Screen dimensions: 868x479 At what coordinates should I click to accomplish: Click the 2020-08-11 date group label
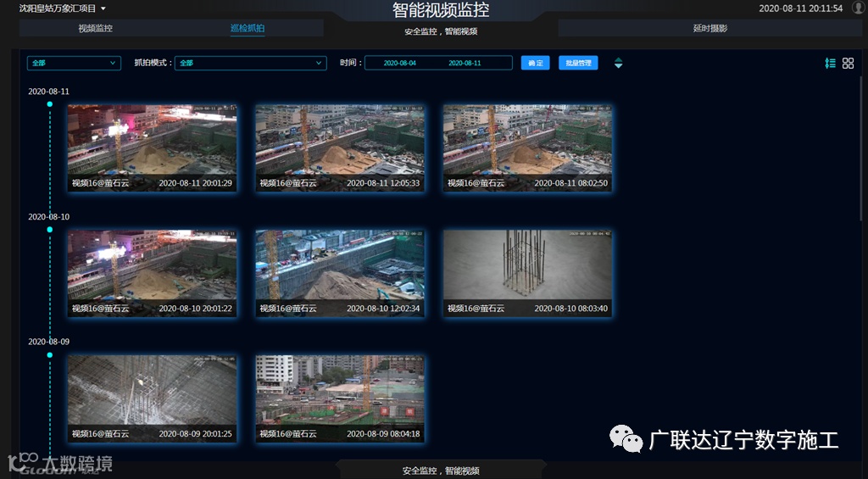coord(48,92)
